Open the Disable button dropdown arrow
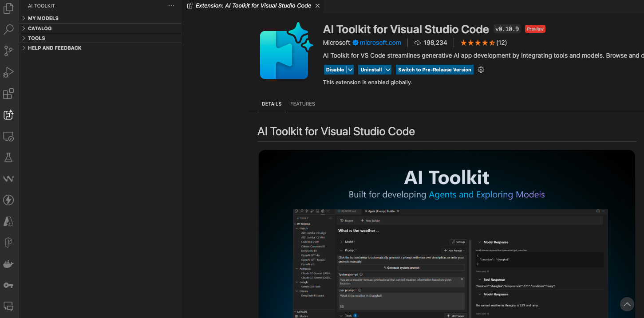The height and width of the screenshot is (318, 644). coord(350,70)
